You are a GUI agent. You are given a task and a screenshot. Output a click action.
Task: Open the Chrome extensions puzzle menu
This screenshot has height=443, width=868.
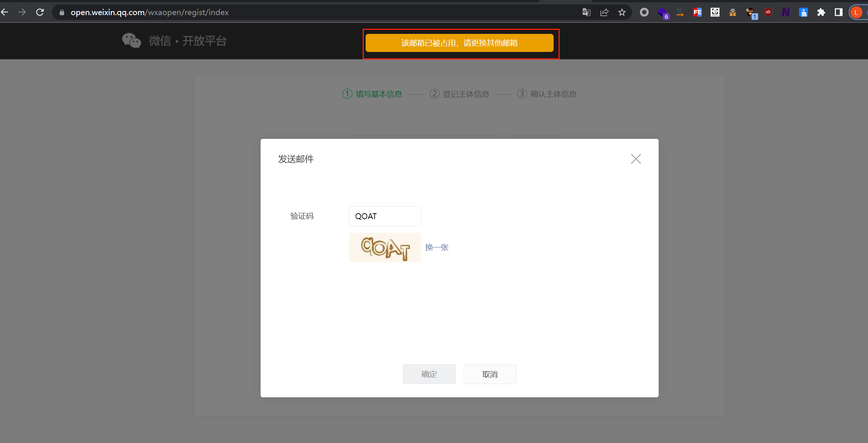pos(821,13)
